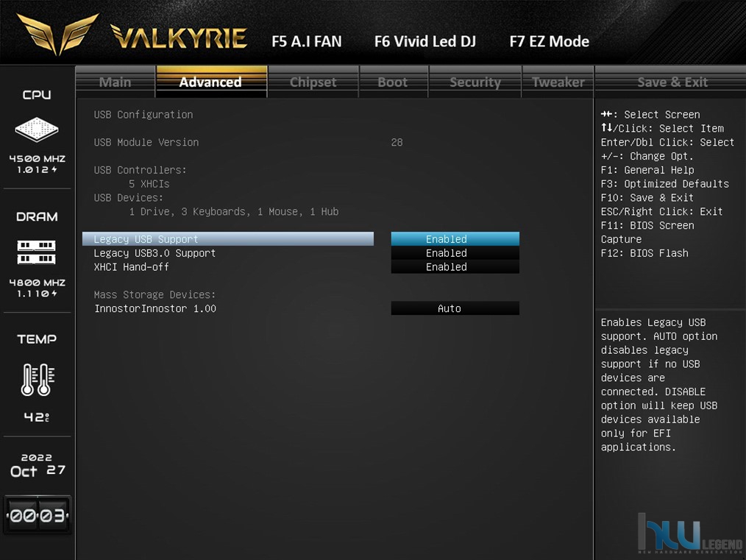Click the F1: General Help hint
Viewport: 746px width, 560px height.
(647, 170)
